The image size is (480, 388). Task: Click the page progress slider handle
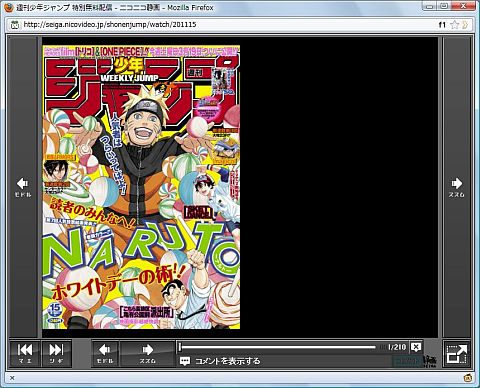180,347
